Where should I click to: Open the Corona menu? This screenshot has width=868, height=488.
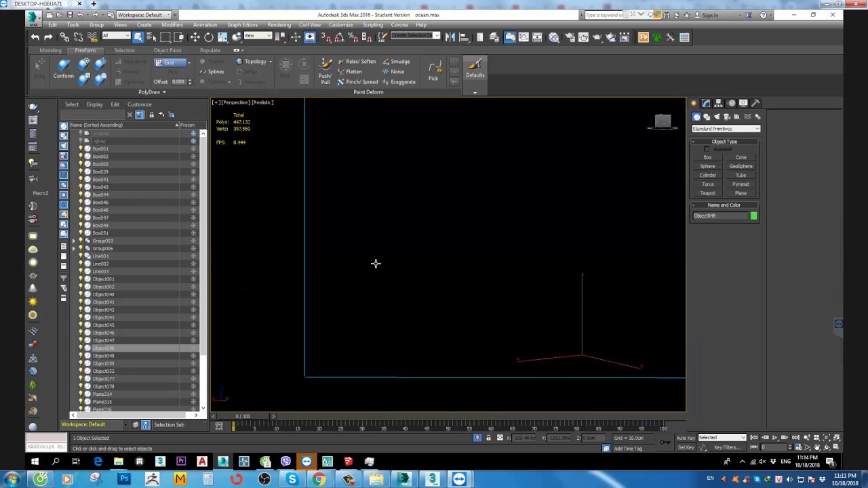pos(399,25)
